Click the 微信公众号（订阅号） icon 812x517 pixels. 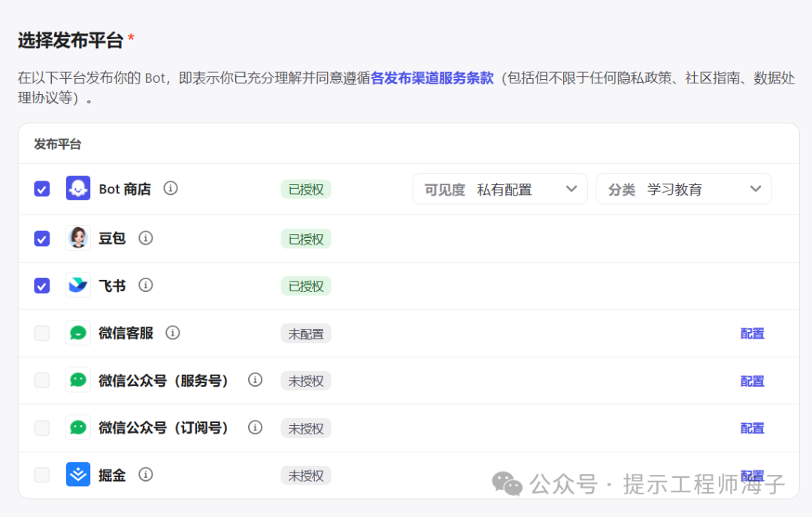(78, 427)
